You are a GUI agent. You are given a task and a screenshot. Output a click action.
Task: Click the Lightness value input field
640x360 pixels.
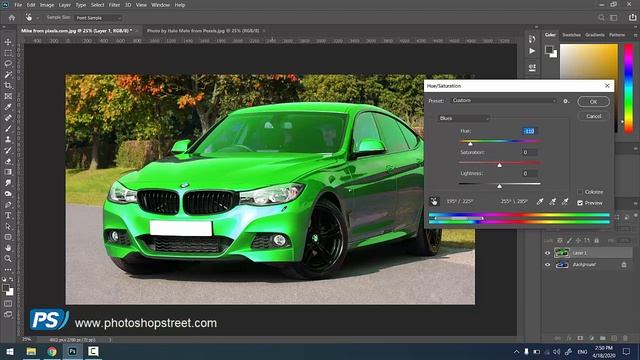(529, 173)
